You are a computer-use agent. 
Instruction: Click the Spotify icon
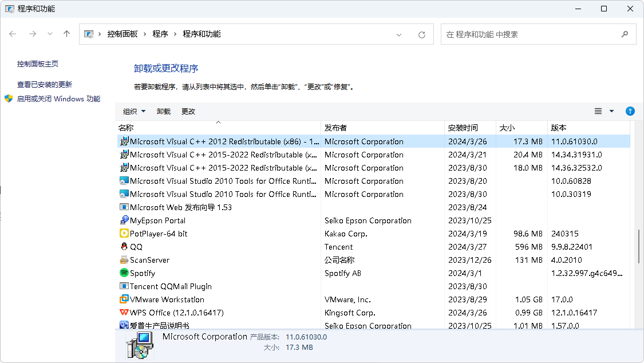(x=124, y=273)
